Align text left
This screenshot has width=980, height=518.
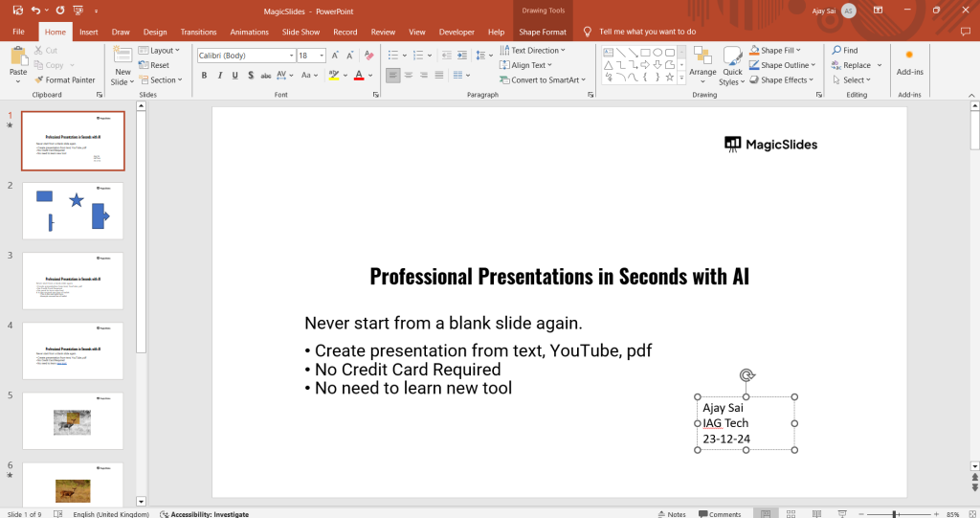point(392,75)
